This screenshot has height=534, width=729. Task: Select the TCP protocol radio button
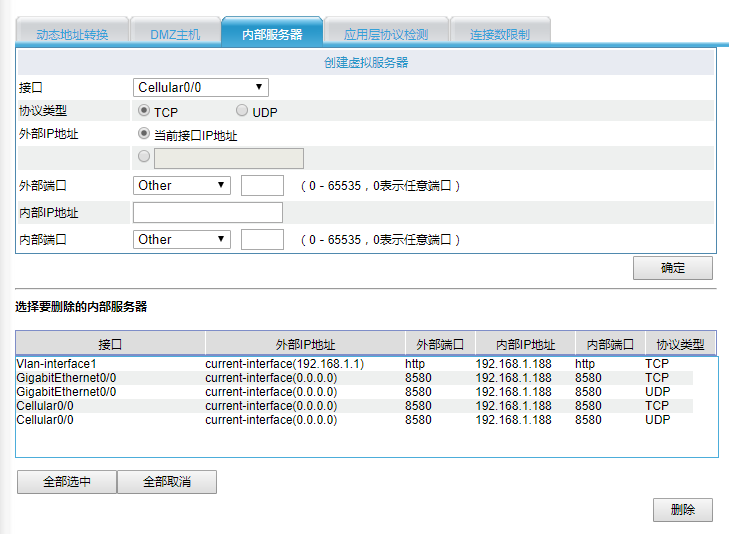pyautogui.click(x=144, y=111)
